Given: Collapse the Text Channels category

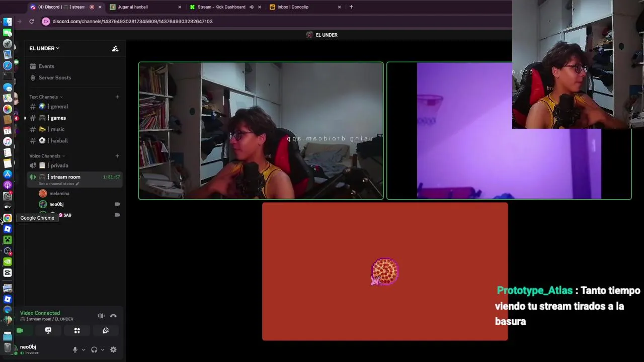Looking at the screenshot, I should pos(46,97).
